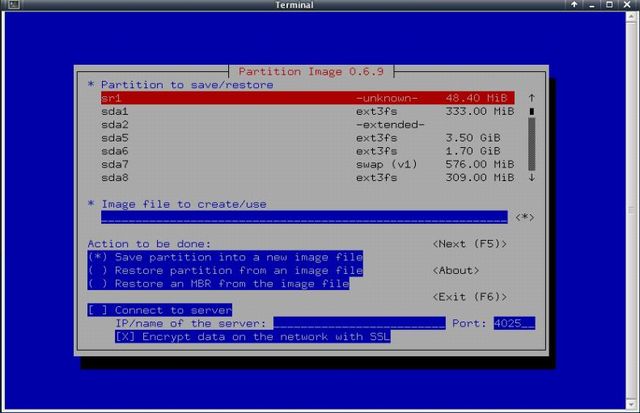Click the Terminal title bar up-arrow icon
Screen dimensions: 640x413
pyautogui.click(x=574, y=4)
